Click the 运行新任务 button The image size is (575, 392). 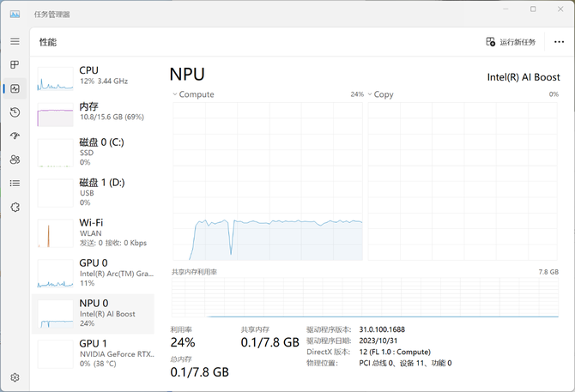click(511, 42)
